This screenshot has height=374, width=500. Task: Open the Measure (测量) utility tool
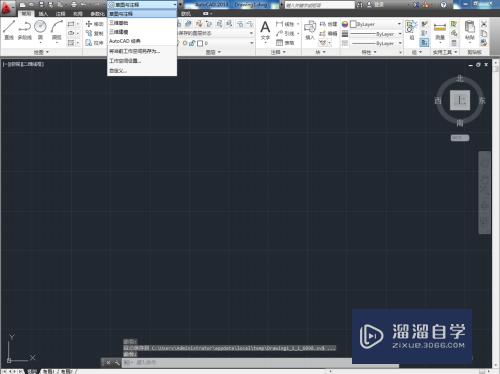tap(440, 31)
